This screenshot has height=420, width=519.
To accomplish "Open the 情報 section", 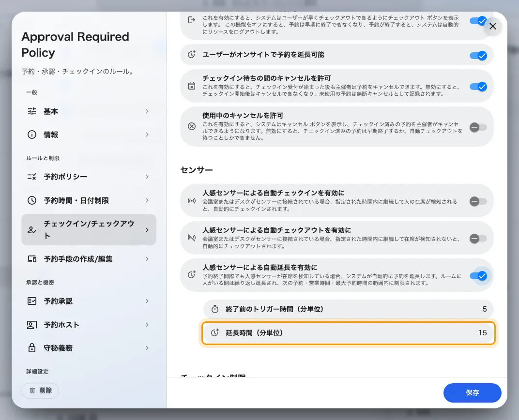I will [89, 135].
